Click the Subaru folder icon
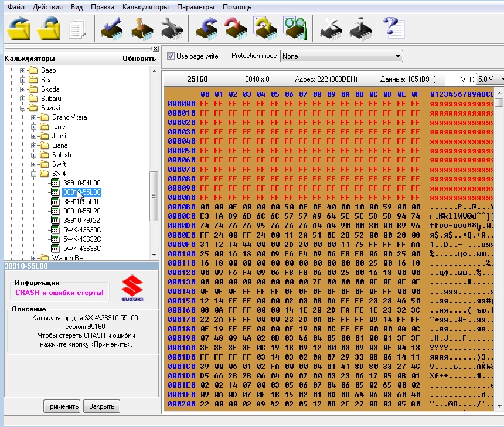The width and height of the screenshot is (504, 427). (33, 99)
